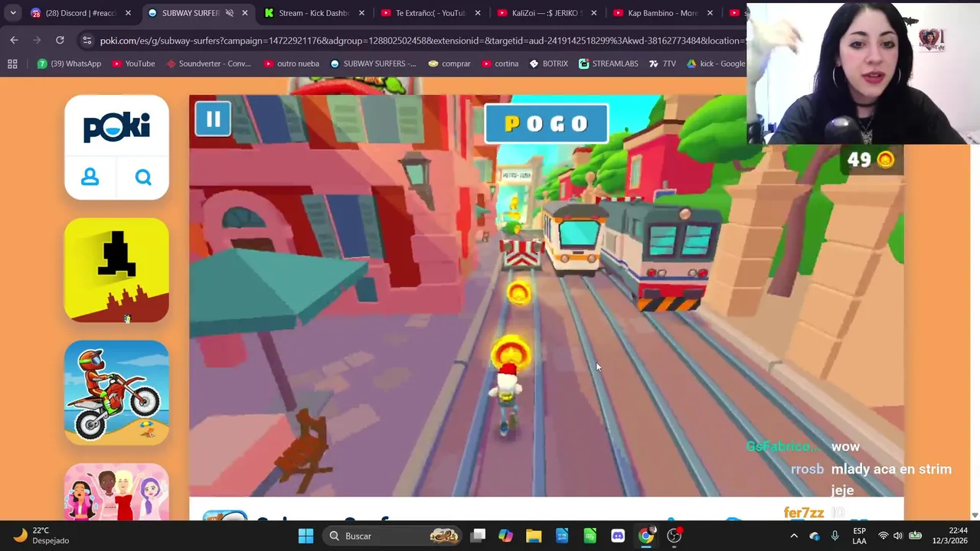Switch to the KaliZoi JERIKO tab
Image resolution: width=980 pixels, height=551 pixels.
pos(547,13)
